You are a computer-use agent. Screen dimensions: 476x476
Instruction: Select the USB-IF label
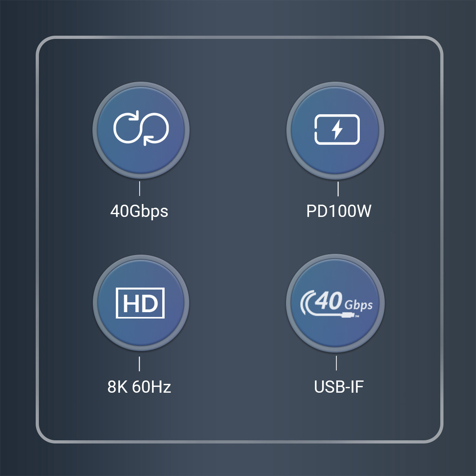pos(339,387)
